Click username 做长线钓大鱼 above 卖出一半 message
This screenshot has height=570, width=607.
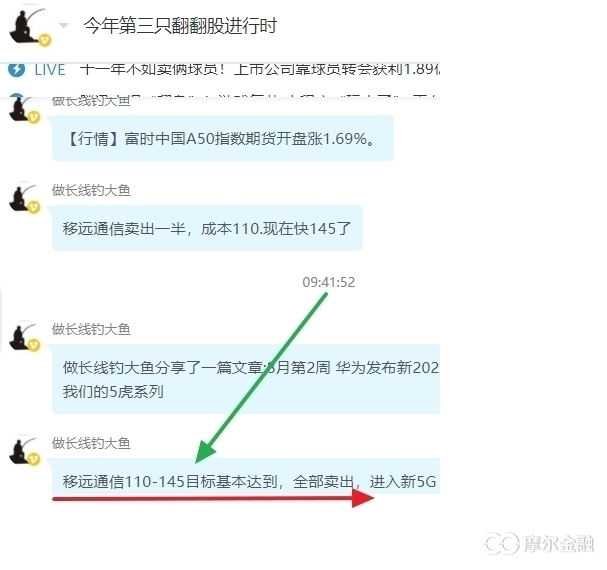pos(91,190)
